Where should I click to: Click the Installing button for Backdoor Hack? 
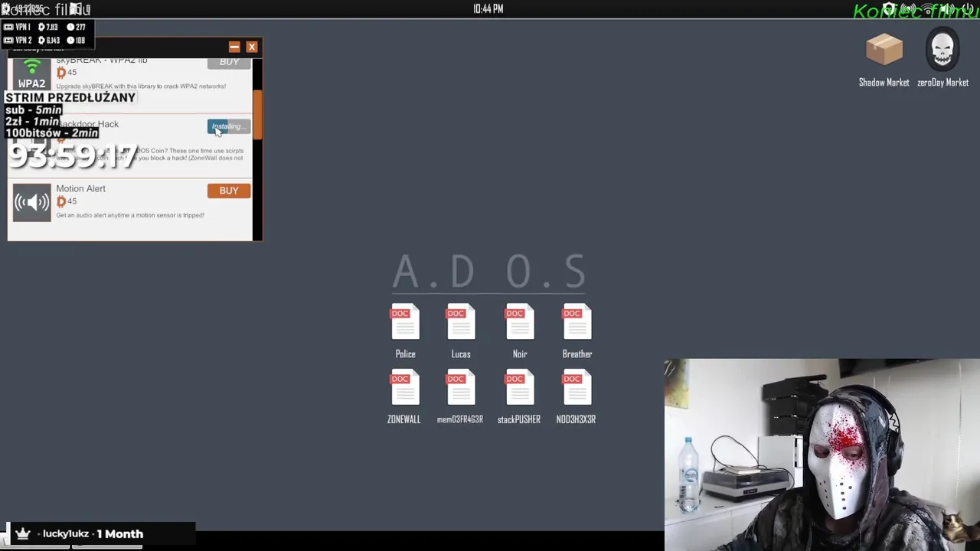229,126
